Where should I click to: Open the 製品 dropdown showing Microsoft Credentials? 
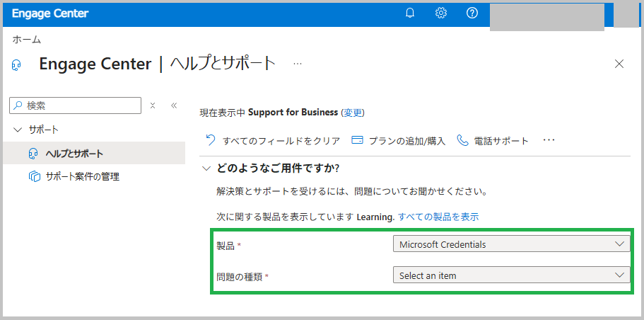click(511, 244)
